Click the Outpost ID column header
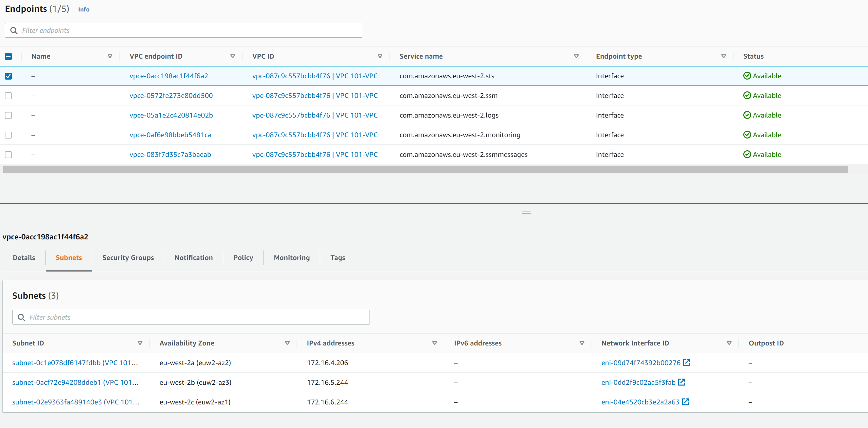This screenshot has height=428, width=868. pyautogui.click(x=766, y=343)
